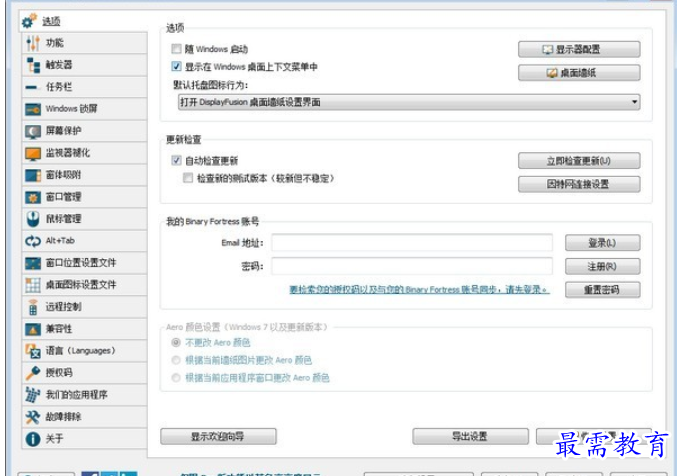677x476 pixels.
Task: Open the 窗口位置设置文件 tab
Action: (85, 263)
